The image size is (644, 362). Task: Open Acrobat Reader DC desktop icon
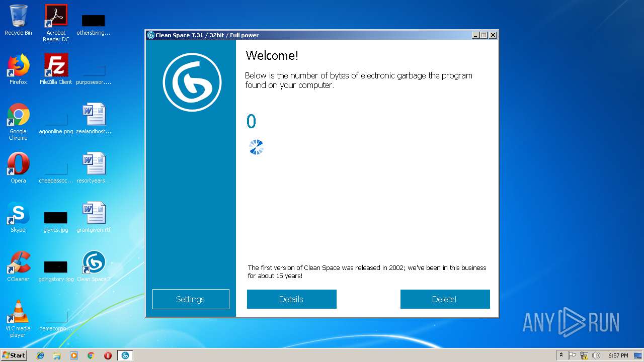tap(56, 23)
